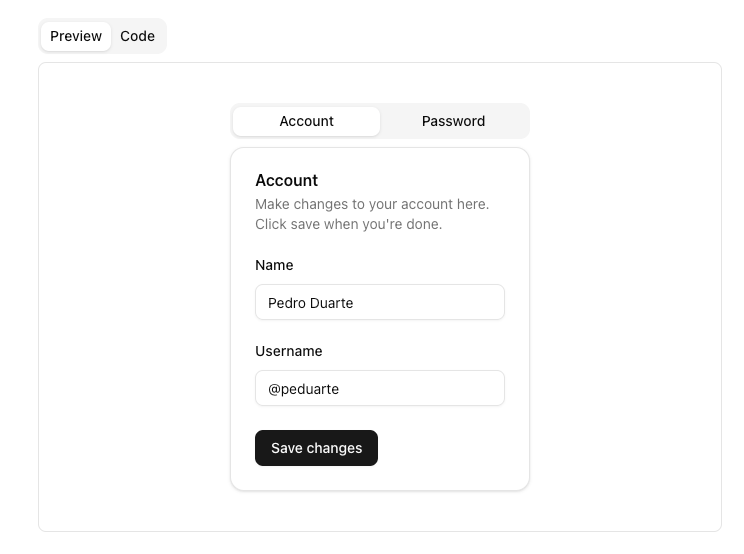
Task: Switch to the Password tab
Action: click(453, 121)
